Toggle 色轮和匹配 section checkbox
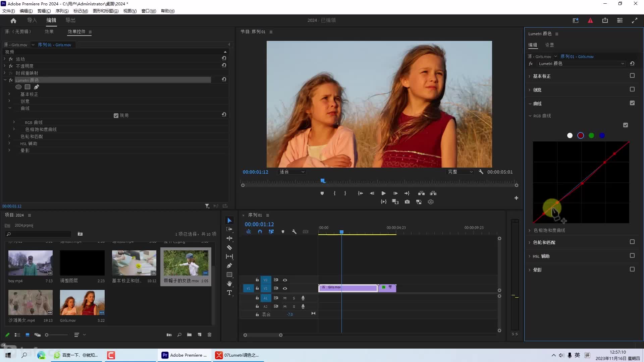 point(632,242)
